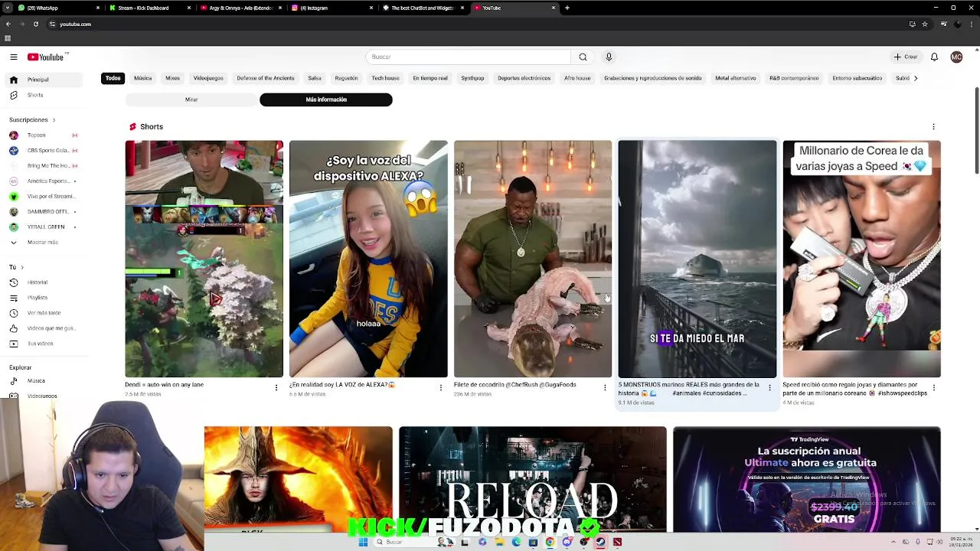Select the Synthpop filter chip
The width and height of the screenshot is (980, 551).
click(472, 78)
